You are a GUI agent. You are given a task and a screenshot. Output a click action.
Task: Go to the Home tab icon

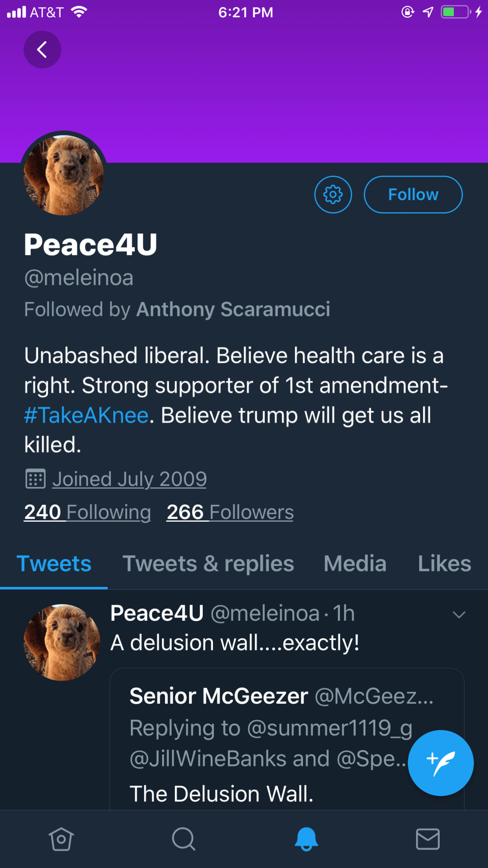click(x=61, y=839)
